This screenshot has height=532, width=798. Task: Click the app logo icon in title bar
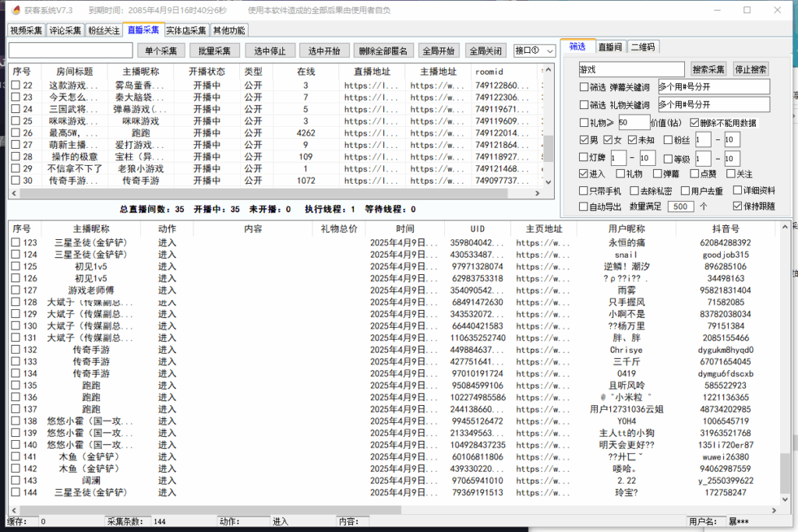coord(16,10)
